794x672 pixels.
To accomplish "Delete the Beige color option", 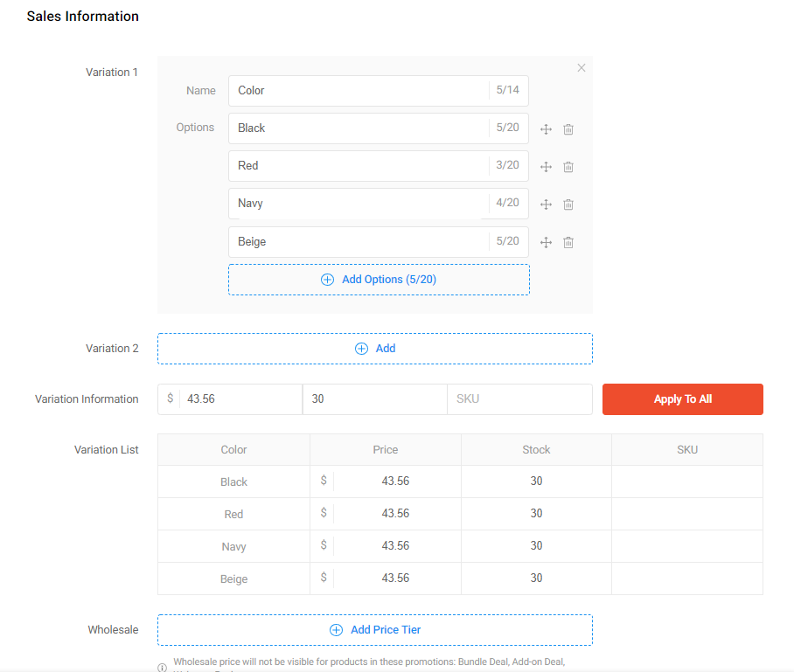I will pyautogui.click(x=568, y=243).
